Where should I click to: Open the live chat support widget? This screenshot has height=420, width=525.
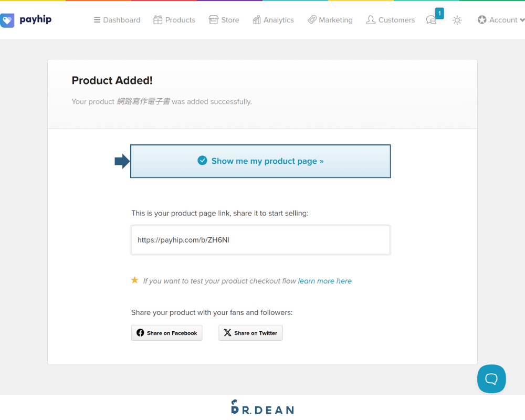491,379
